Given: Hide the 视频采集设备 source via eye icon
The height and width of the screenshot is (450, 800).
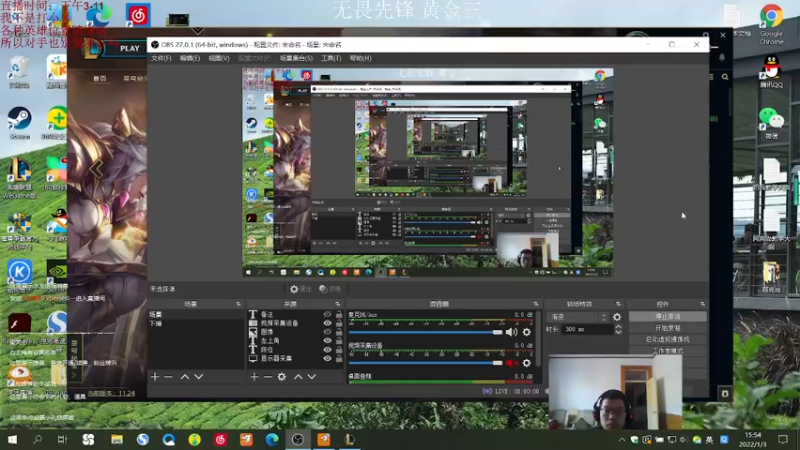Looking at the screenshot, I should [327, 323].
